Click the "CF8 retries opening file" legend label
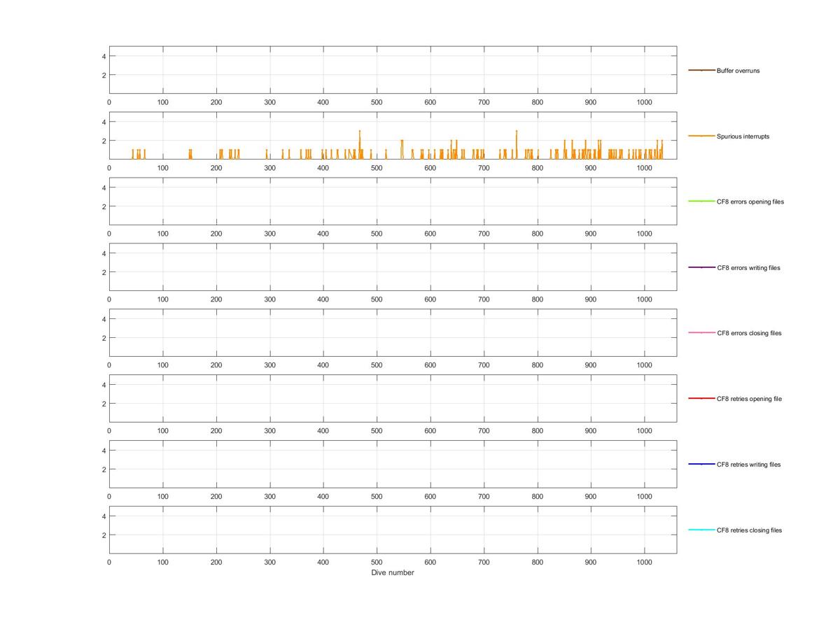This screenshot has width=840, height=622. (x=749, y=399)
